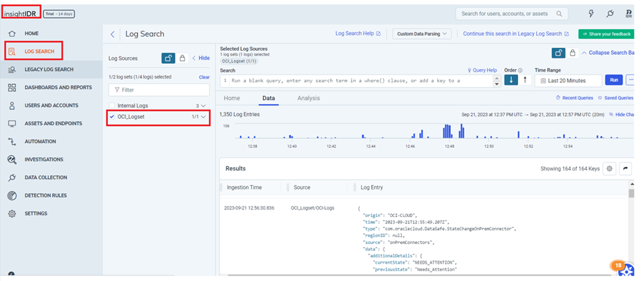Screen dimensions: 644x281
Task: Open the IDR account icon at top right
Action: coord(629,13)
